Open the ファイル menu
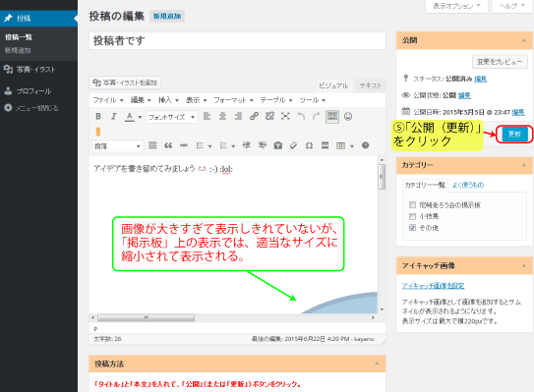This screenshot has height=392, width=534. tap(107, 100)
